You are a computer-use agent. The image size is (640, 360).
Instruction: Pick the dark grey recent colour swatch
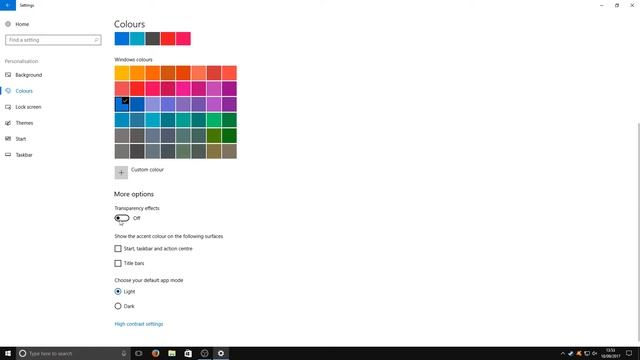click(x=153, y=39)
